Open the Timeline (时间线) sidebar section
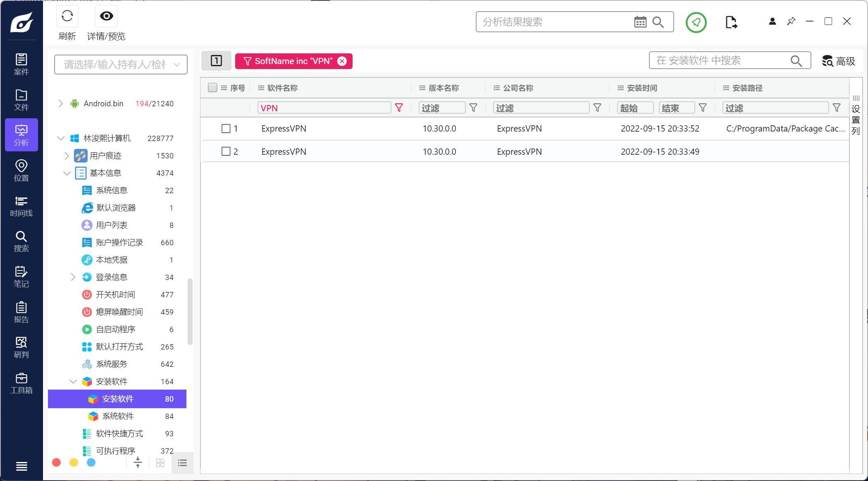 (21, 206)
